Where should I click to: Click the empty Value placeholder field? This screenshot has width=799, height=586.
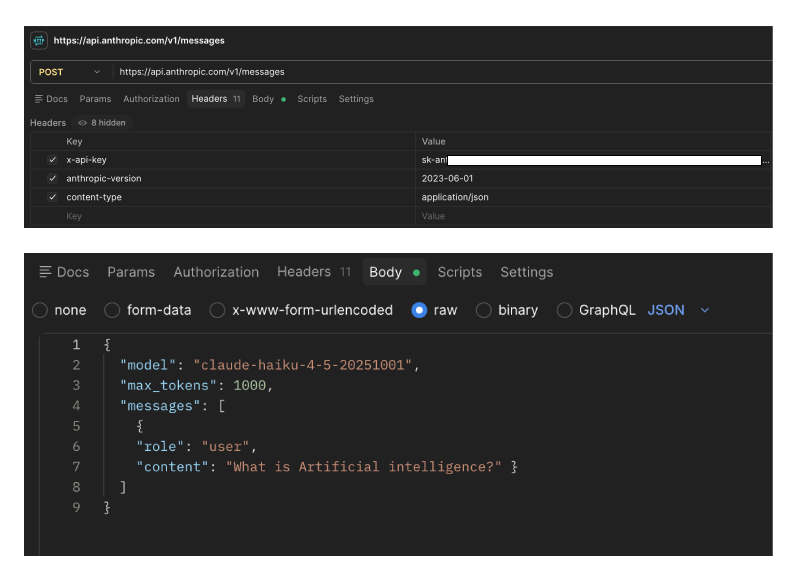(594, 216)
